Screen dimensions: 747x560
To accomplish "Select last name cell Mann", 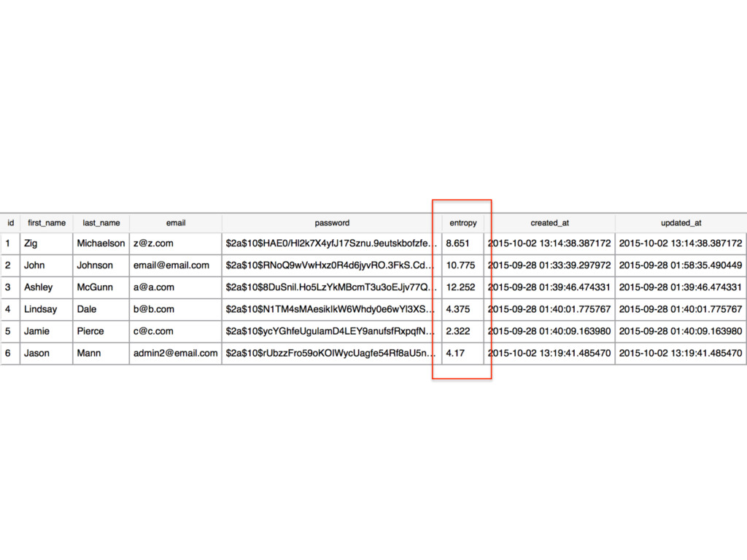I will coord(101,353).
